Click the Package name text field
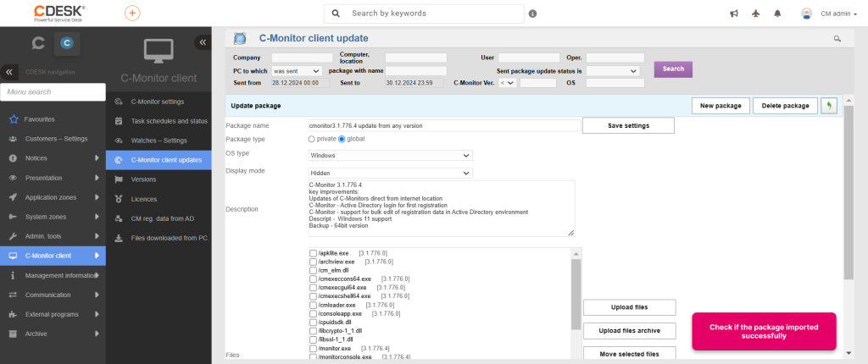Viewport: 868px width, 364px height. pos(444,125)
